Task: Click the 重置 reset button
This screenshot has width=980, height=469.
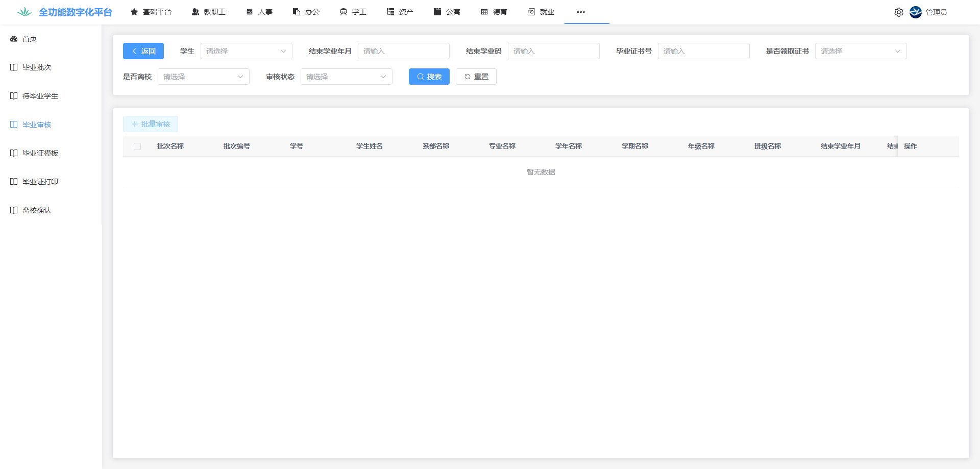Action: (476, 77)
